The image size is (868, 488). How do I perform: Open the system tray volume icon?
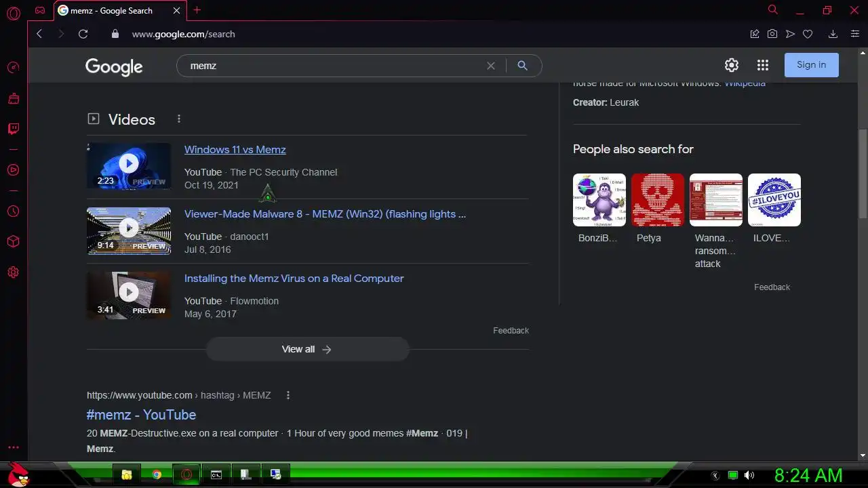click(749, 475)
